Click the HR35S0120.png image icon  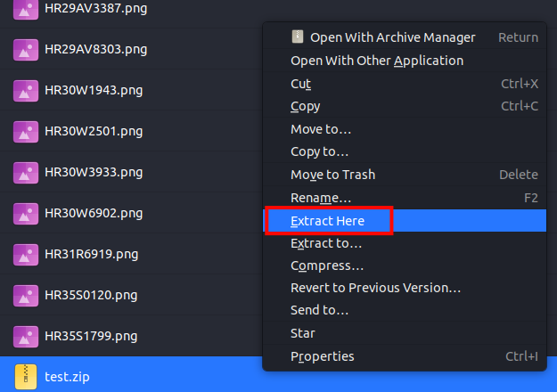tap(26, 296)
